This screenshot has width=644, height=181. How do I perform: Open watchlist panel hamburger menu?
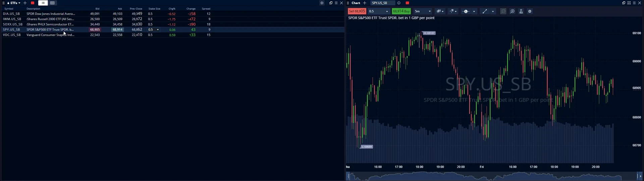336,3
